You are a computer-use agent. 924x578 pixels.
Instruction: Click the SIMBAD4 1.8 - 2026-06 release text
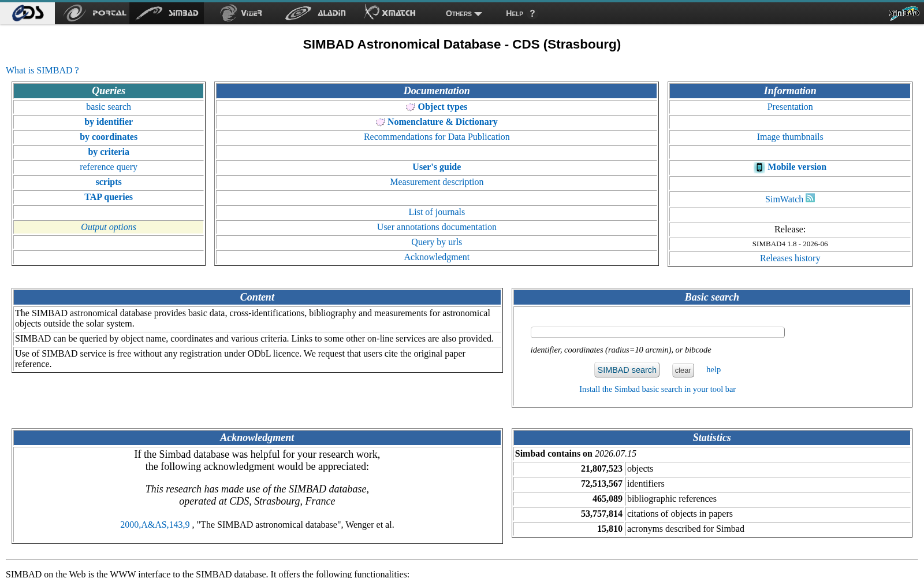tap(790, 244)
